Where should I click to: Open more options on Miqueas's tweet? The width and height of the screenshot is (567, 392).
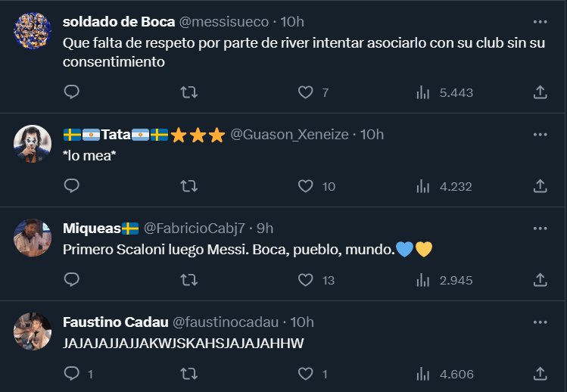[540, 229]
